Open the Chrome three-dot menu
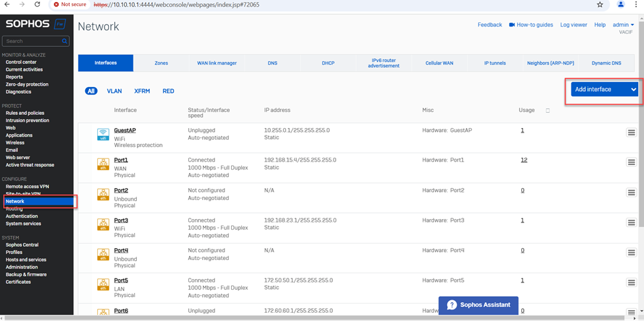Viewport: 644px width, 322px height. pos(635,5)
